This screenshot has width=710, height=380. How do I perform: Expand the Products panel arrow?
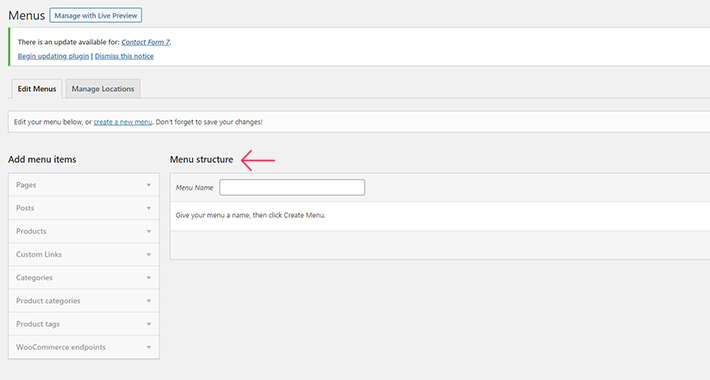[x=149, y=231]
